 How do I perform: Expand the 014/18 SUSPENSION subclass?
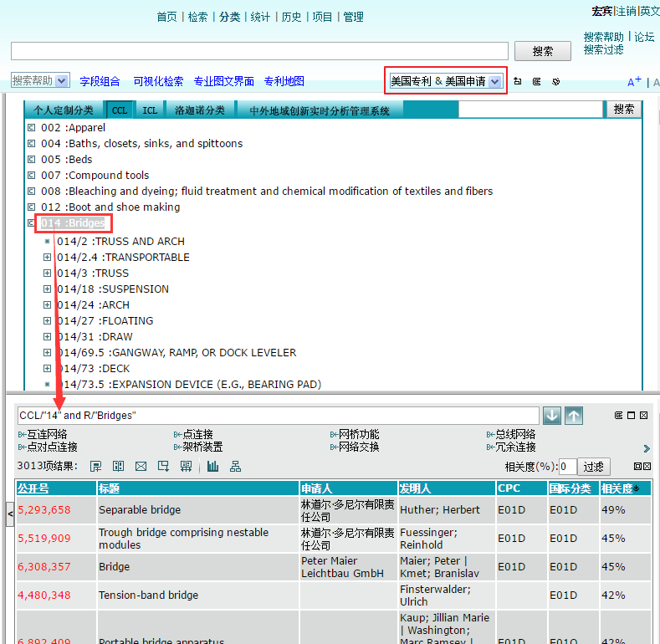(48, 289)
